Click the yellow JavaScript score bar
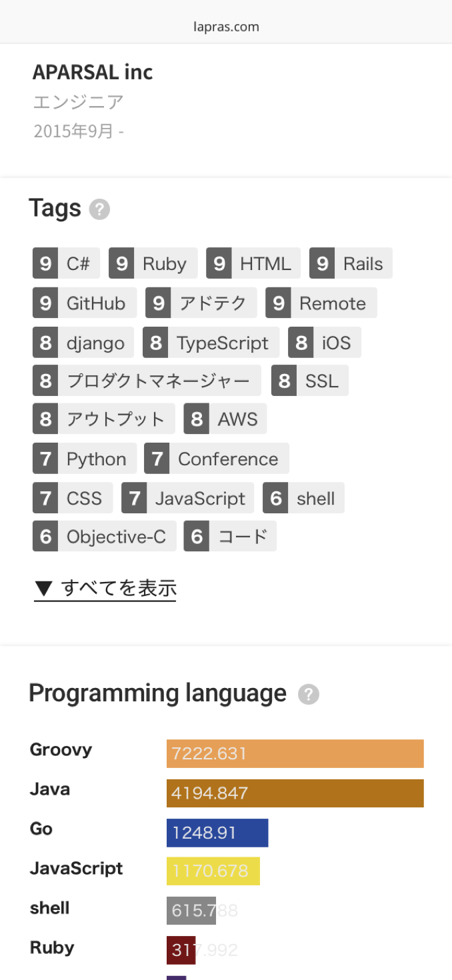This screenshot has width=452, height=980. (213, 871)
